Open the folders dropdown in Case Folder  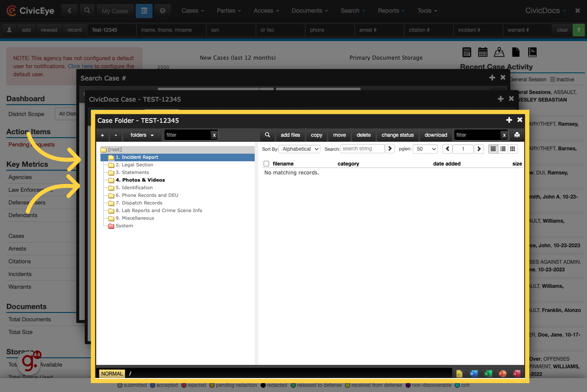click(x=142, y=135)
